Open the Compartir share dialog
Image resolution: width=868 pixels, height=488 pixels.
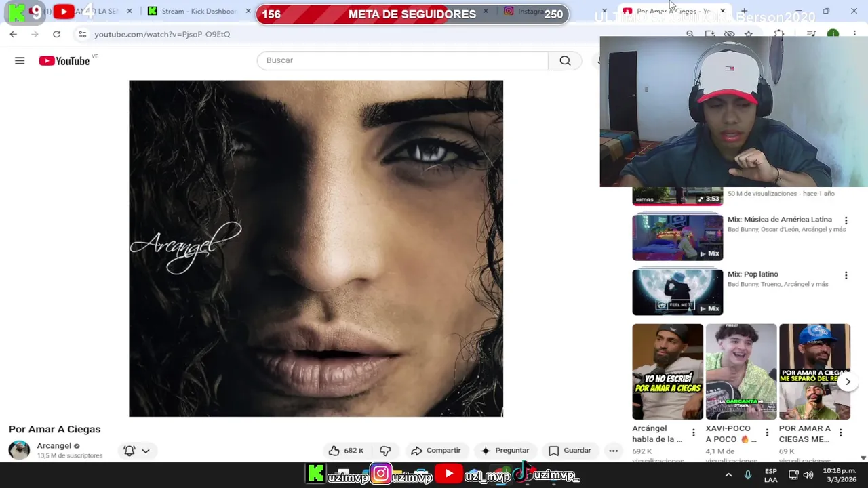[436, 451]
